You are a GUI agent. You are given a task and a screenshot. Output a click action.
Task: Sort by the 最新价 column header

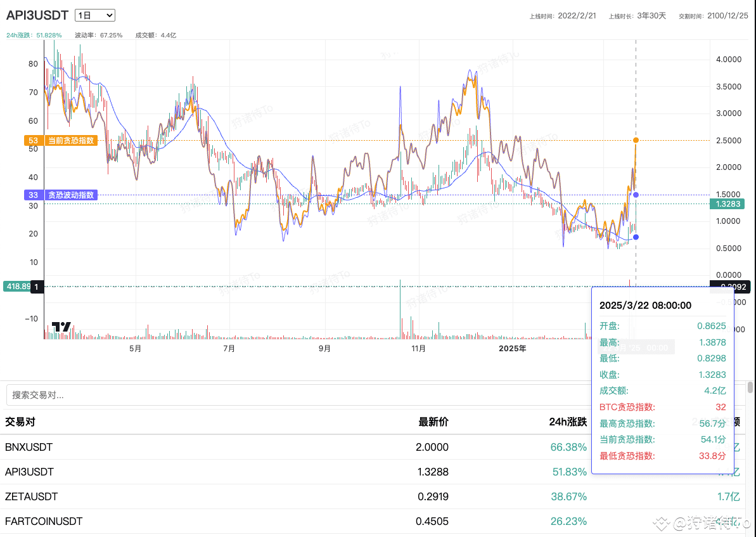(x=433, y=422)
